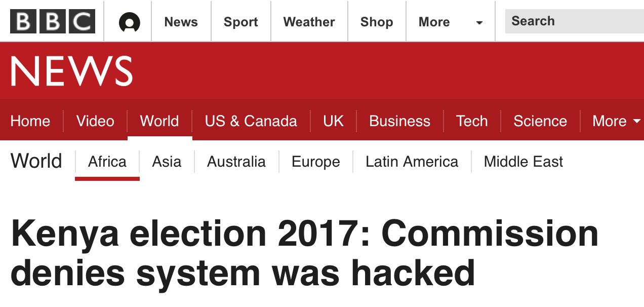Open News in the top bar
Viewport: 644px width, 307px height.
tap(181, 22)
